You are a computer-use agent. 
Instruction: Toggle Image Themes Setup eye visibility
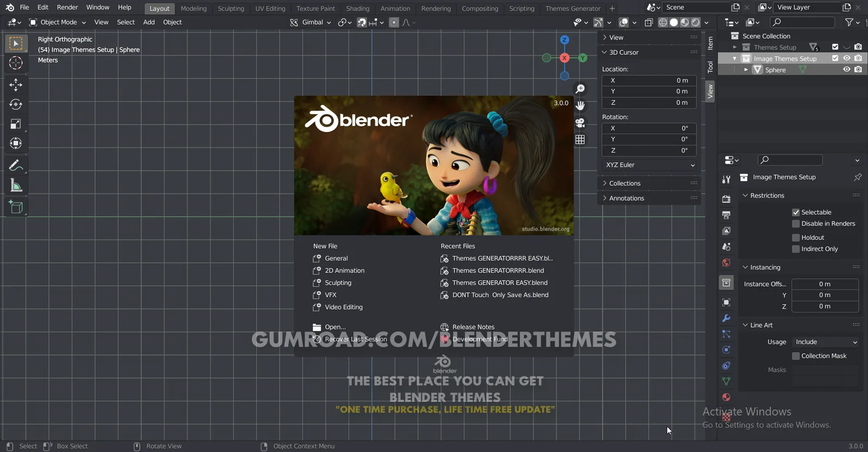point(846,59)
